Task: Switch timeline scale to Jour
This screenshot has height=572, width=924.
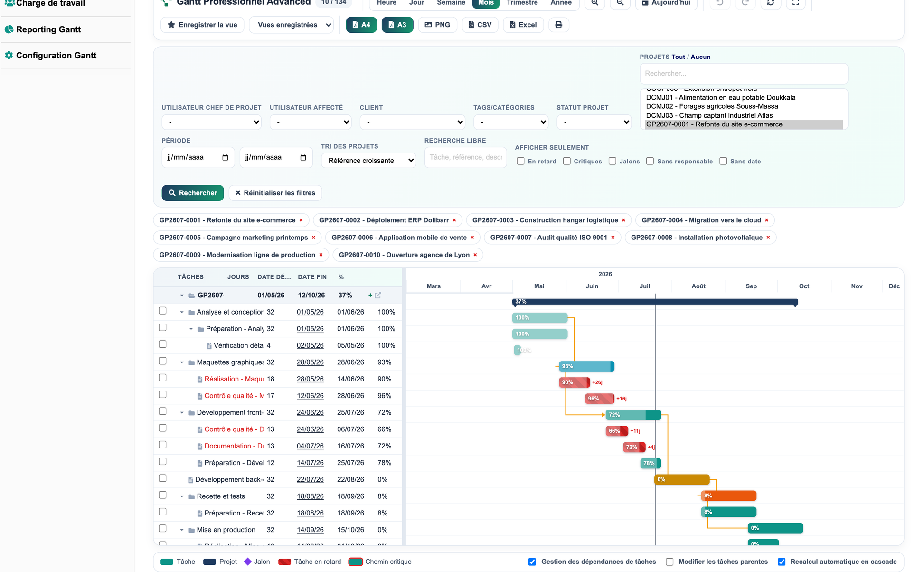Action: click(416, 3)
